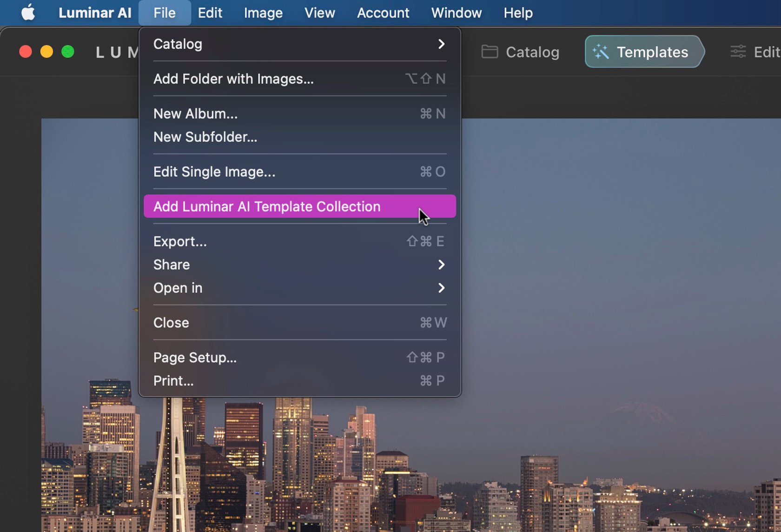The width and height of the screenshot is (781, 532).
Task: Expand the Catalog submenu
Action: (441, 44)
